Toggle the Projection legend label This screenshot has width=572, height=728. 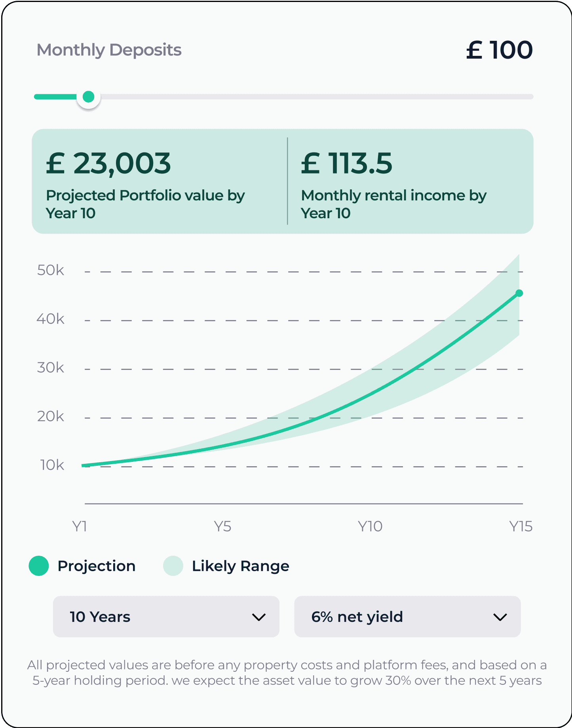(97, 566)
